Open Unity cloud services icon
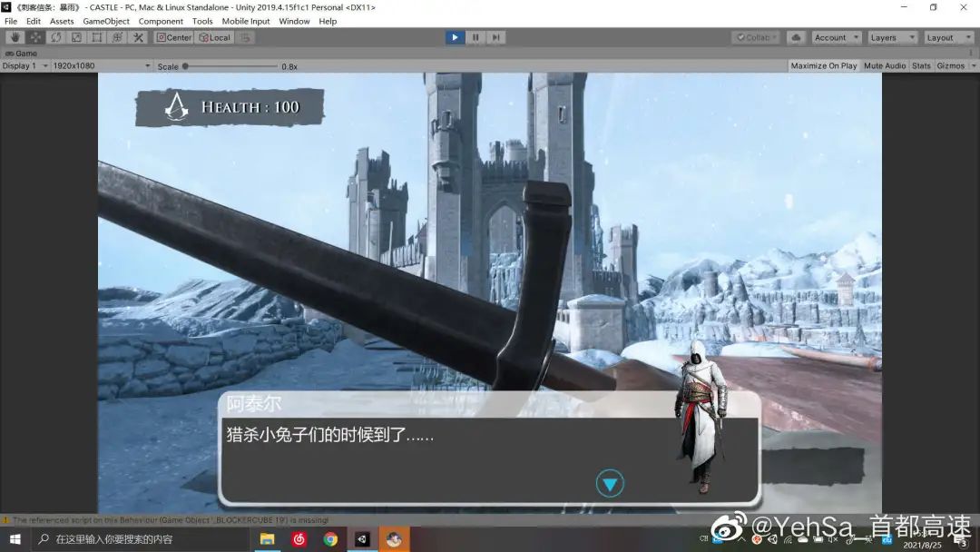The image size is (980, 552). tap(796, 37)
